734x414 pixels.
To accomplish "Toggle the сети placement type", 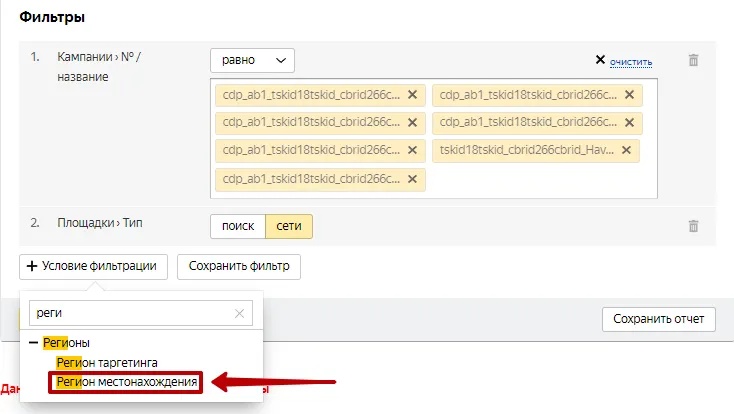I will pos(289,227).
